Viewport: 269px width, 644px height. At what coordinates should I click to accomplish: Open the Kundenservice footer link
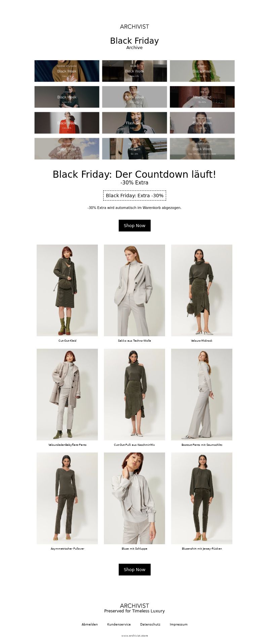tap(119, 625)
